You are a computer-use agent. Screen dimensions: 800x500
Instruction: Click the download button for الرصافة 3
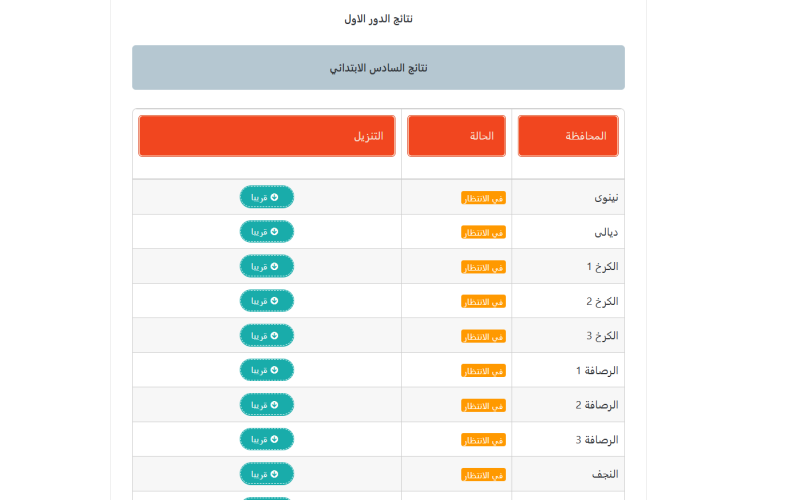(267, 439)
